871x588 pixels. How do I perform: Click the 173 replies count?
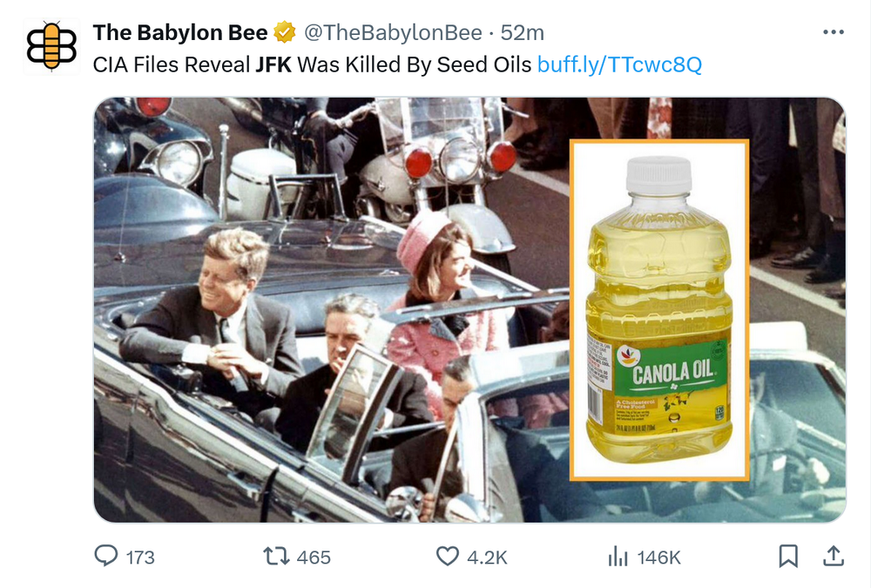140,558
